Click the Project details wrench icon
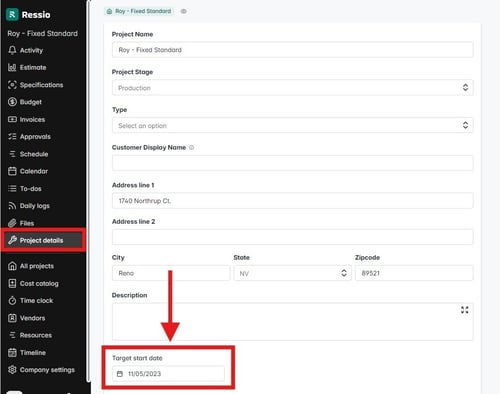500x394 pixels. pos(12,240)
